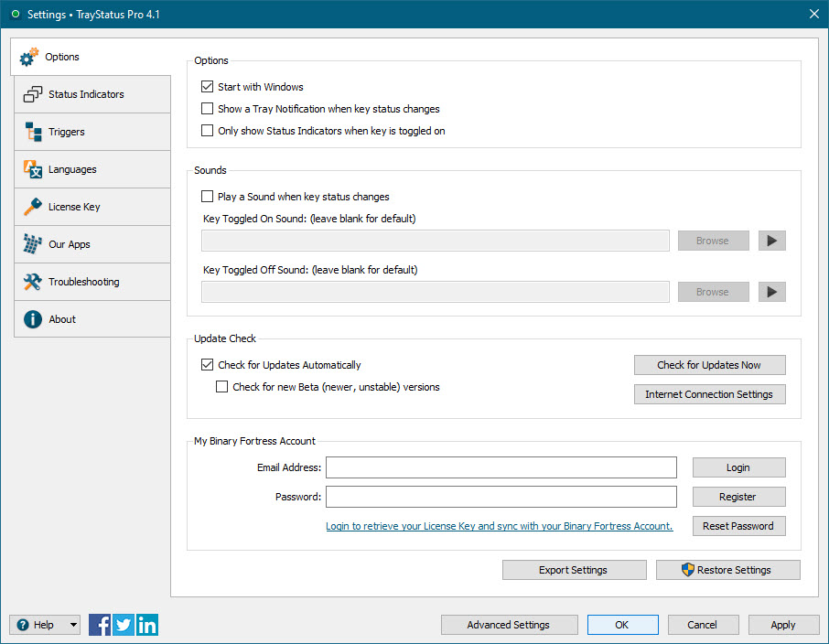Click Browse for Key Toggled Off Sound
The image size is (829, 644).
(713, 292)
